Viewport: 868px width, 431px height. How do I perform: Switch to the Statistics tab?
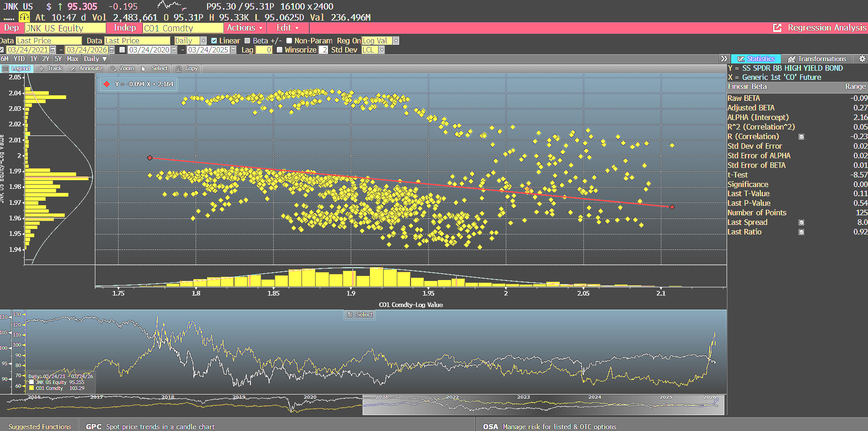[x=756, y=59]
